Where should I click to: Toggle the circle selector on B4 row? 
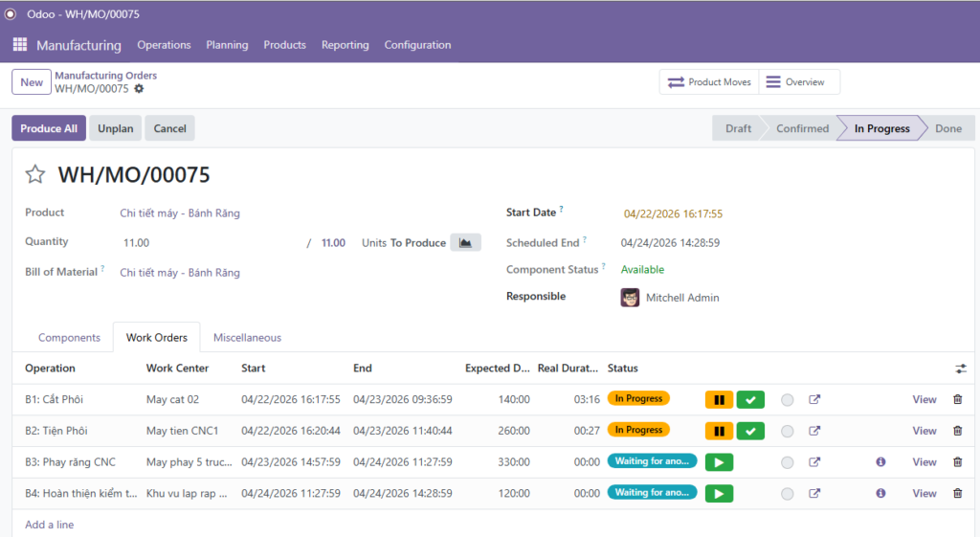(x=787, y=495)
